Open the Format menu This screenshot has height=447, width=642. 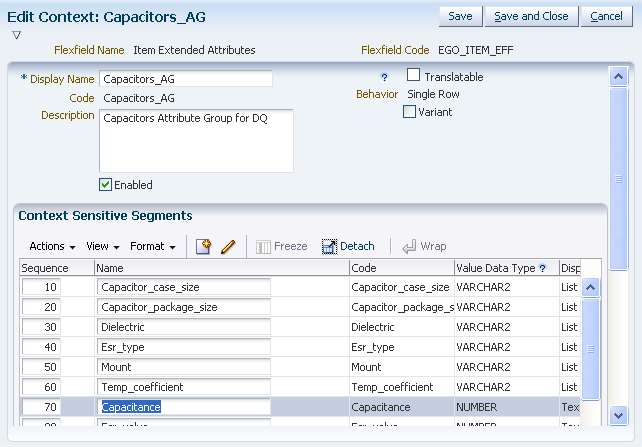[153, 246]
